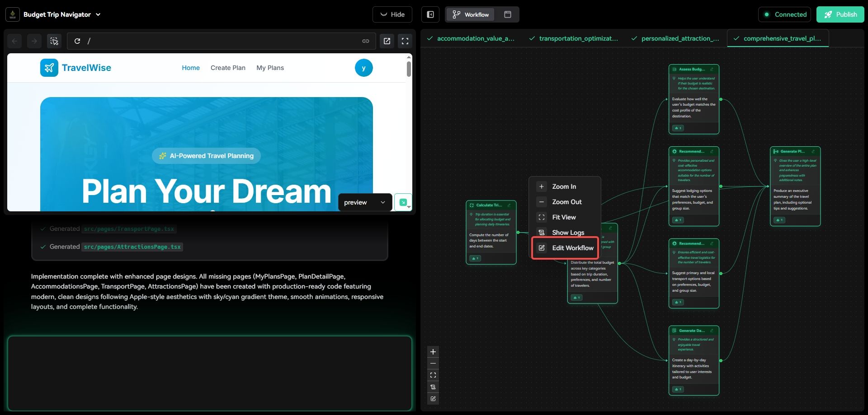The width and height of the screenshot is (868, 415).
Task: Open preview in new window
Action: click(387, 41)
